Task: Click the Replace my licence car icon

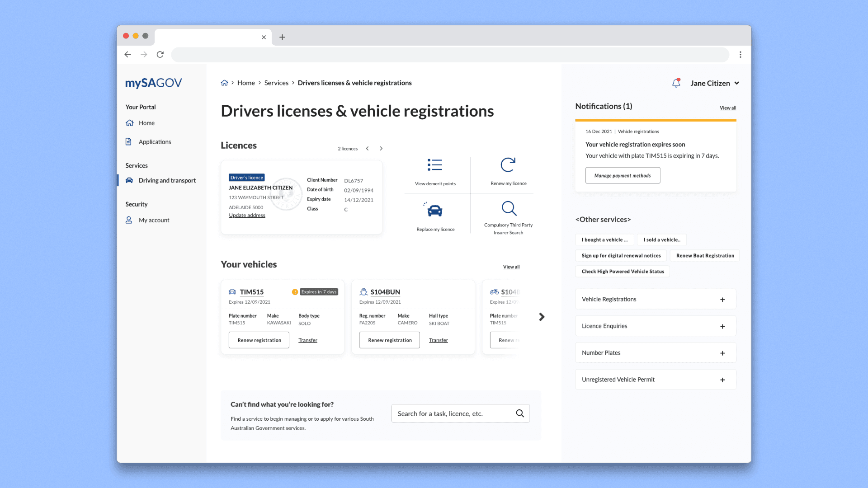Action: pos(434,210)
